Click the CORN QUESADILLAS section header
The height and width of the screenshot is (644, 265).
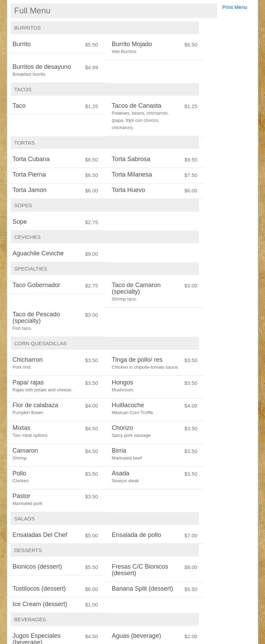(40, 344)
